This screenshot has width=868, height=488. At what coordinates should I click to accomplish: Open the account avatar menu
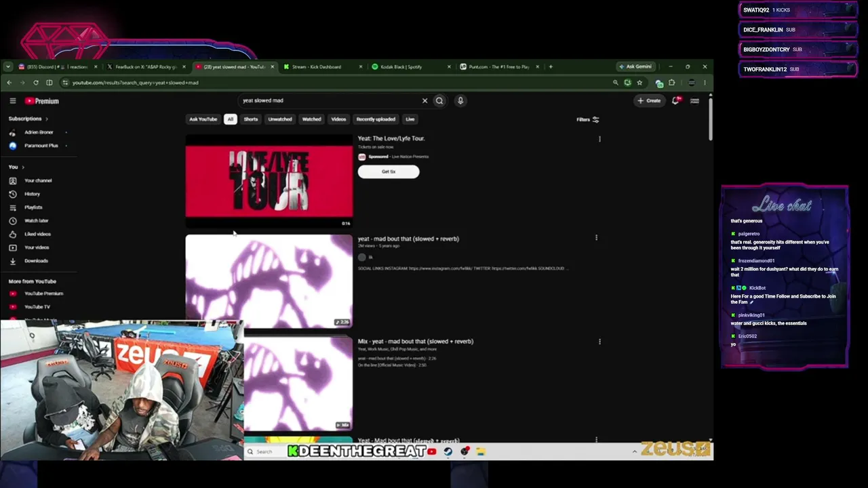pyautogui.click(x=694, y=101)
